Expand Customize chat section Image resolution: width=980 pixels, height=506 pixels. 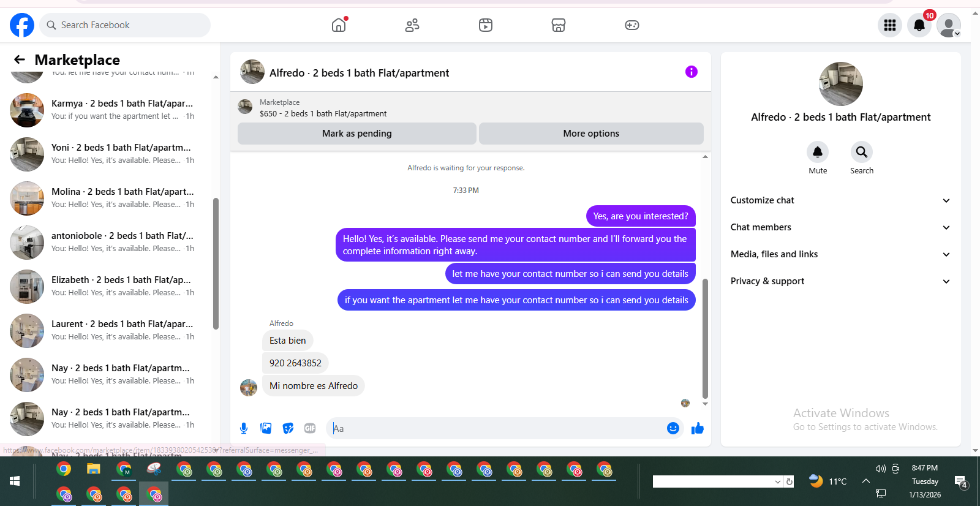840,200
